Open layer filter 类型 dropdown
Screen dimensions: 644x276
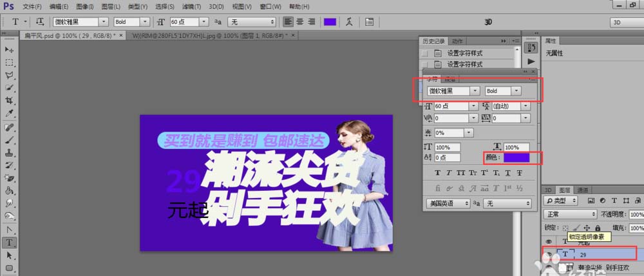click(x=560, y=201)
